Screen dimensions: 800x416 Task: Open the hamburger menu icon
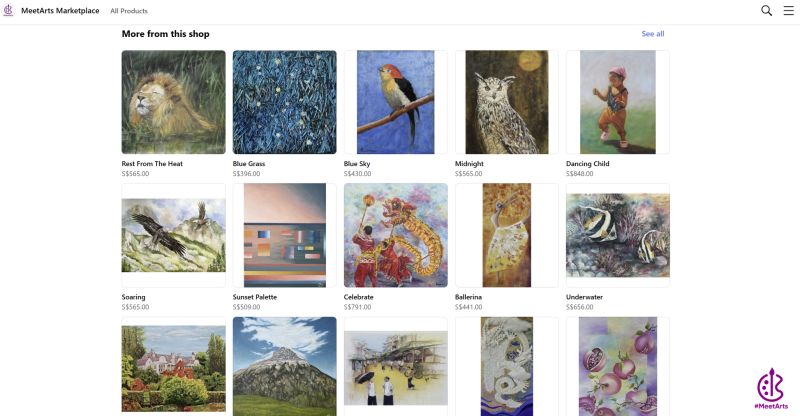tap(788, 10)
